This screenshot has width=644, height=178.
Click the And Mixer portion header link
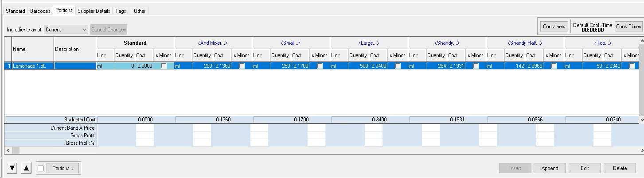tap(213, 43)
